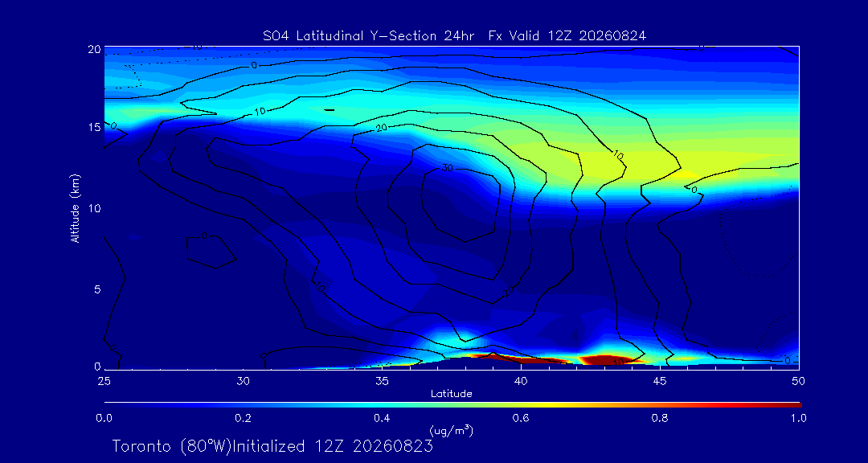Click the colorbar near 0.4 cyan value
868x463 pixels.
[x=383, y=405]
